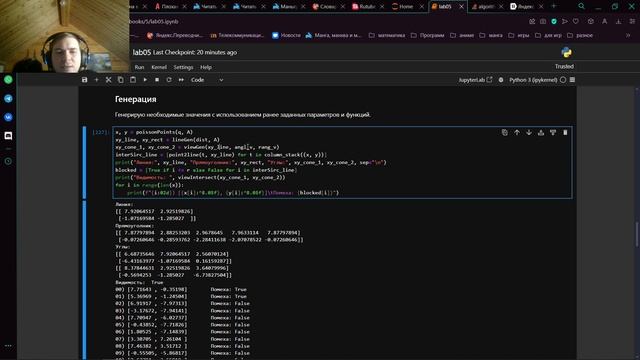Image resolution: width=640 pixels, height=360 pixels.
Task: Open notebook in JupyterLab button
Action: [x=475, y=80]
